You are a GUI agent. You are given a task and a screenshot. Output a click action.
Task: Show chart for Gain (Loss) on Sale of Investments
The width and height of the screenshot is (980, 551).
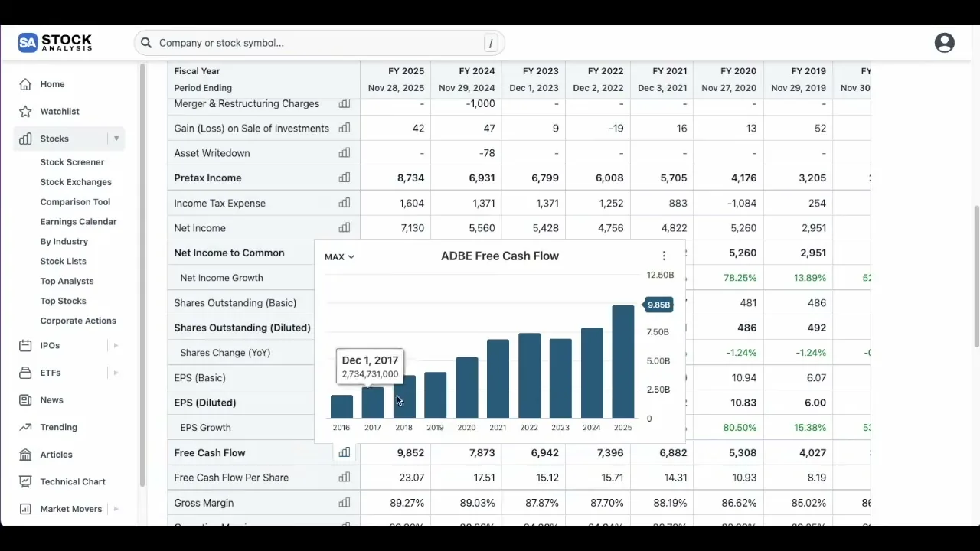(x=345, y=129)
